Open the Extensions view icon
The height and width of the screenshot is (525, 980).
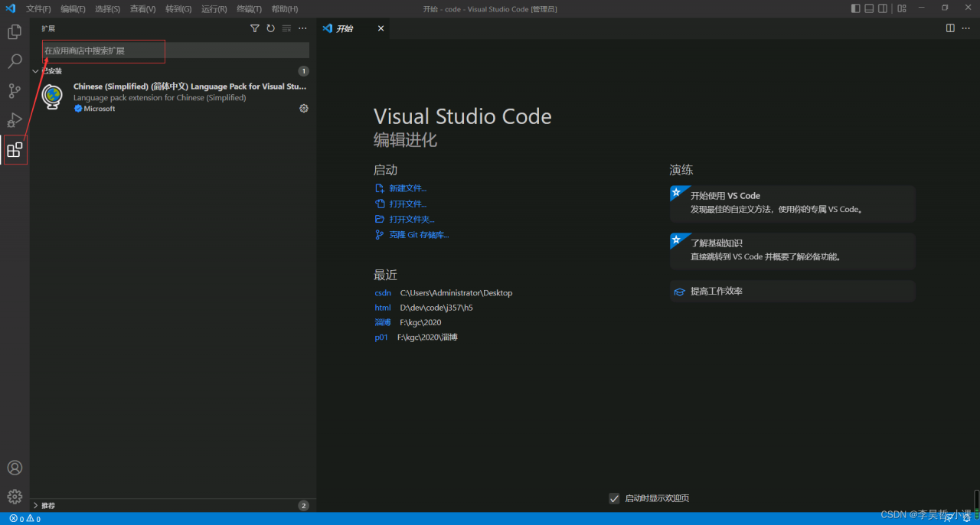(15, 150)
